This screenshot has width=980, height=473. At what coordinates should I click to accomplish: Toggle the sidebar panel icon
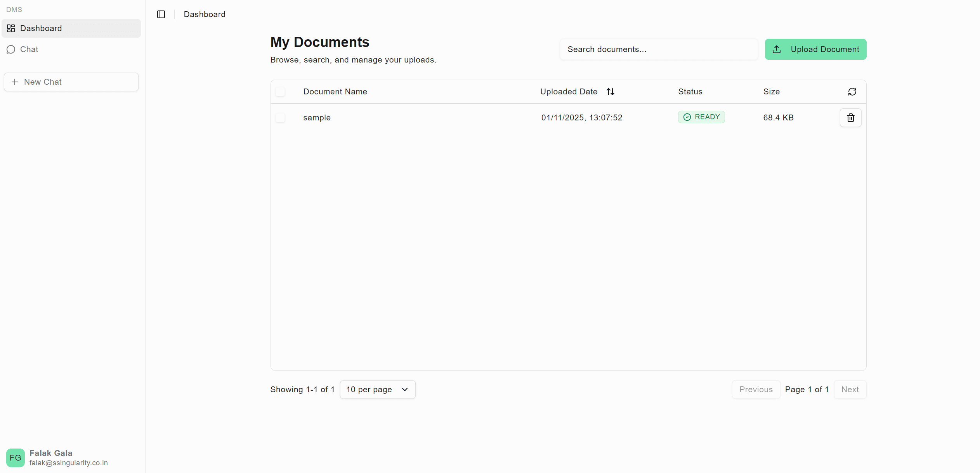pyautogui.click(x=161, y=14)
